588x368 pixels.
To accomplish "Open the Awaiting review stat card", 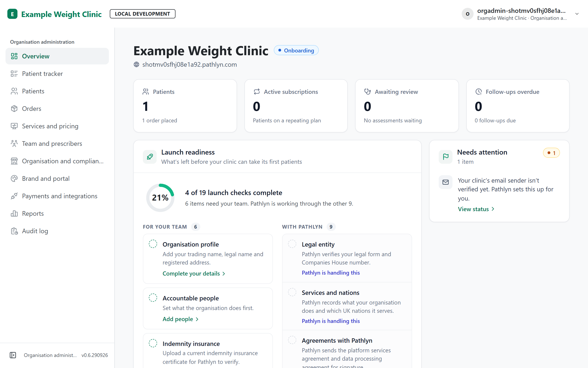I will [x=407, y=106].
